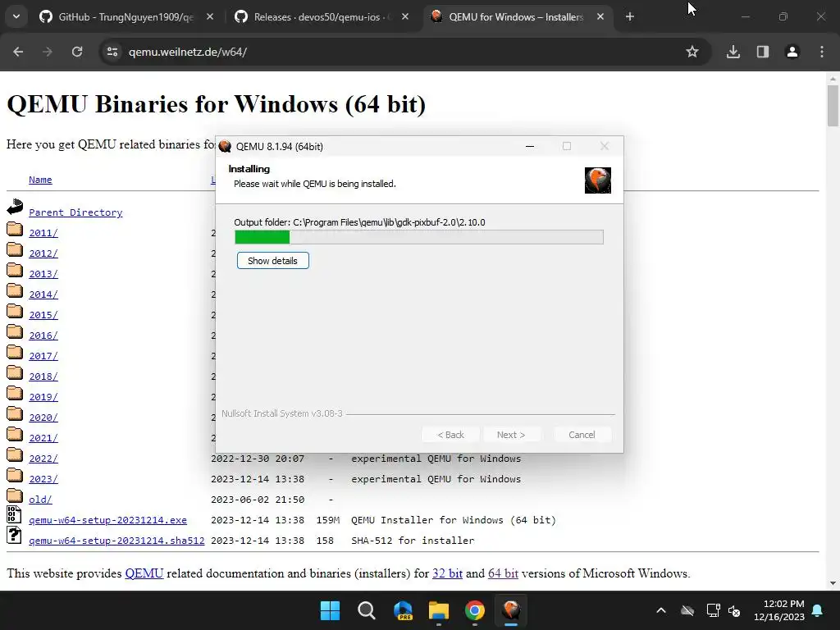Click the browser back arrow
840x630 pixels.
point(18,52)
